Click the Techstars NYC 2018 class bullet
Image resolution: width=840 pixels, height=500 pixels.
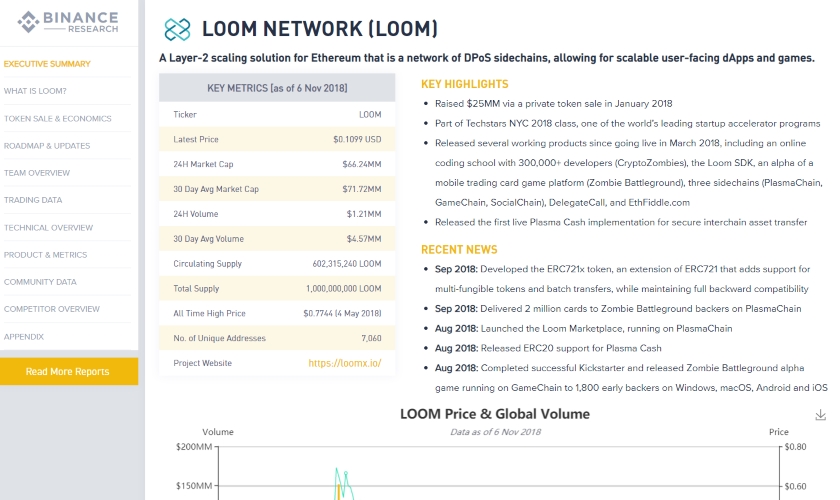click(627, 123)
